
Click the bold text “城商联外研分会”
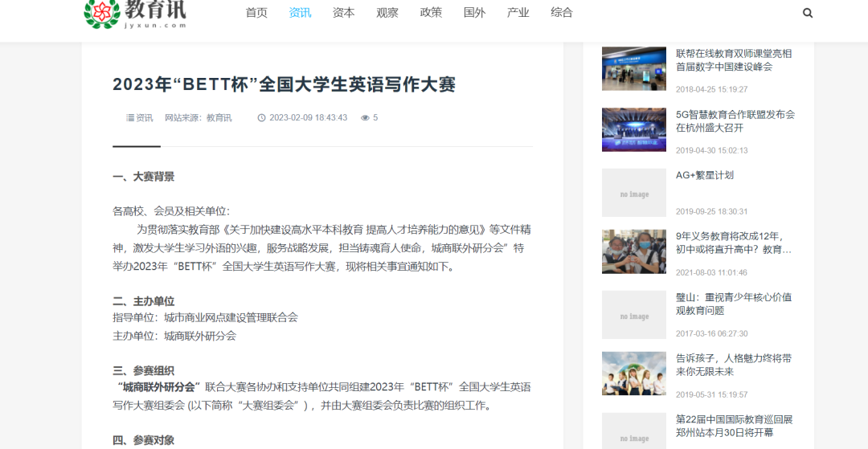pos(158,386)
